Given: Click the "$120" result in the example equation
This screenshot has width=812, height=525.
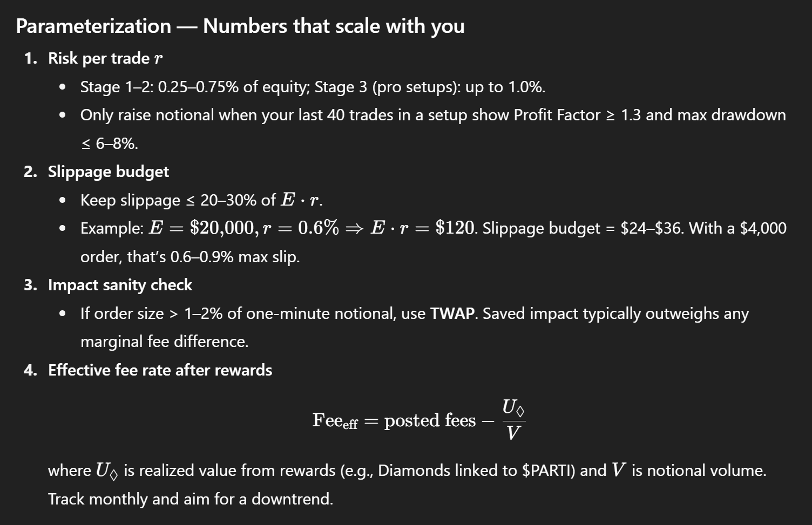Looking at the screenshot, I should tap(455, 228).
